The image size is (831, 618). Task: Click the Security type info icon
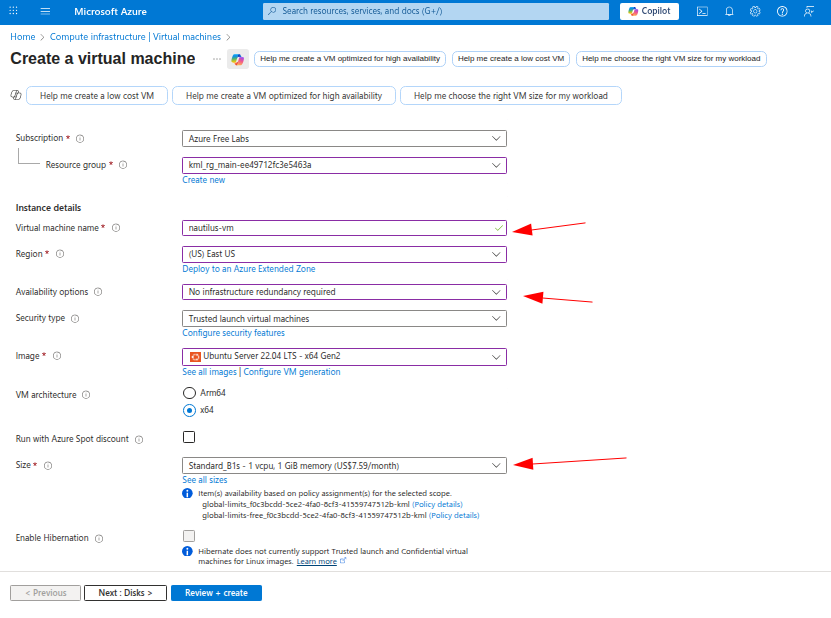[75, 319]
